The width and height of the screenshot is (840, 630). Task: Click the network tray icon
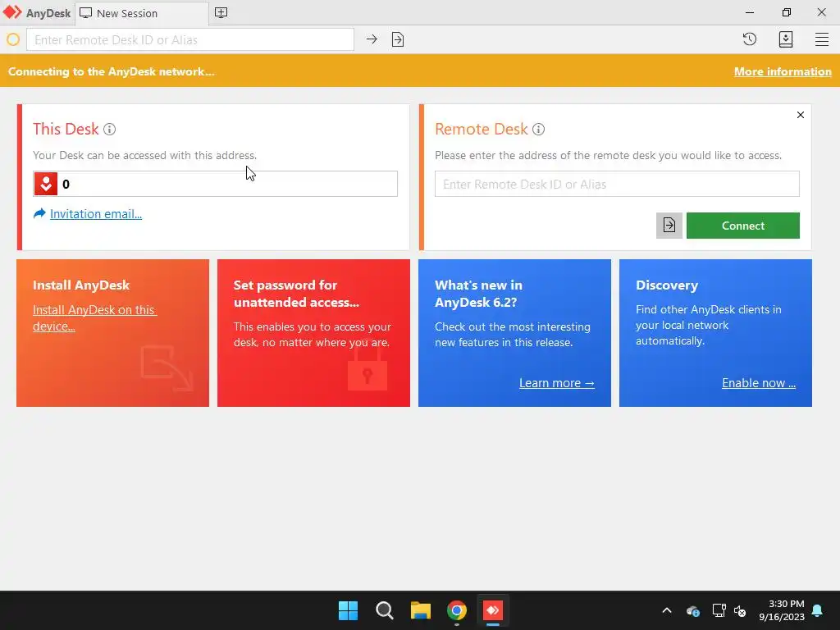pyautogui.click(x=719, y=610)
